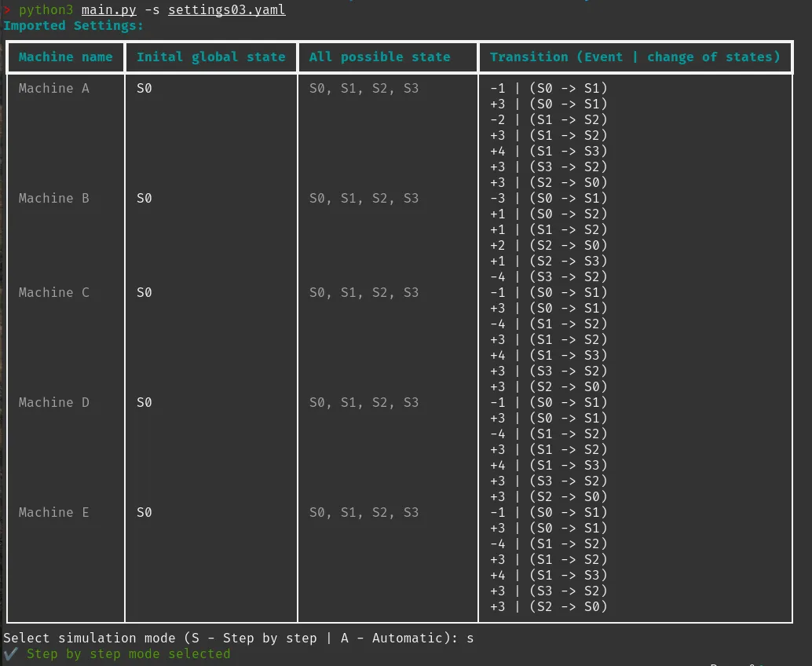
Task: Click the Machine name column header
Action: pyautogui.click(x=66, y=57)
